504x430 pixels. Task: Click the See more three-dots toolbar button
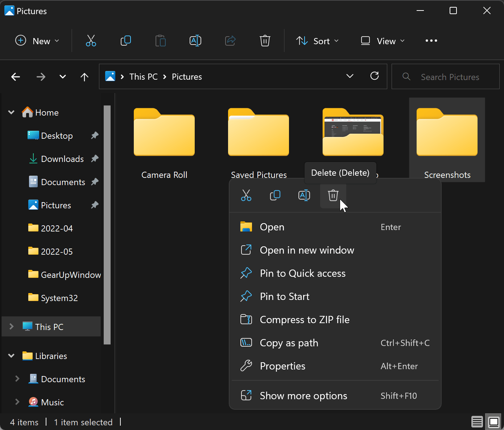[x=431, y=41]
